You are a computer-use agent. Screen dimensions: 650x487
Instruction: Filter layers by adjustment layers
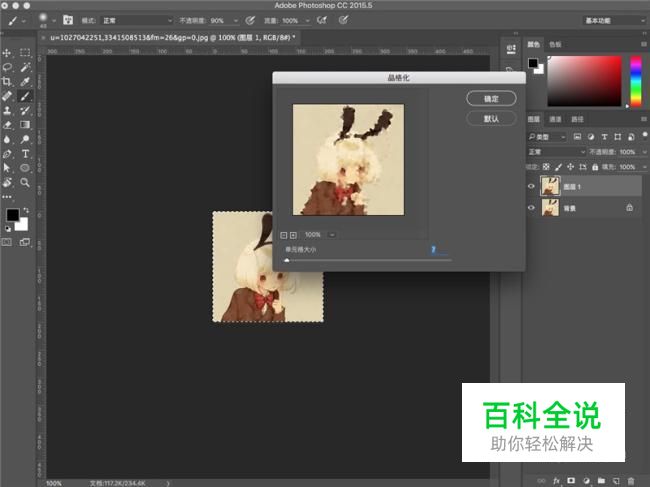click(x=591, y=136)
